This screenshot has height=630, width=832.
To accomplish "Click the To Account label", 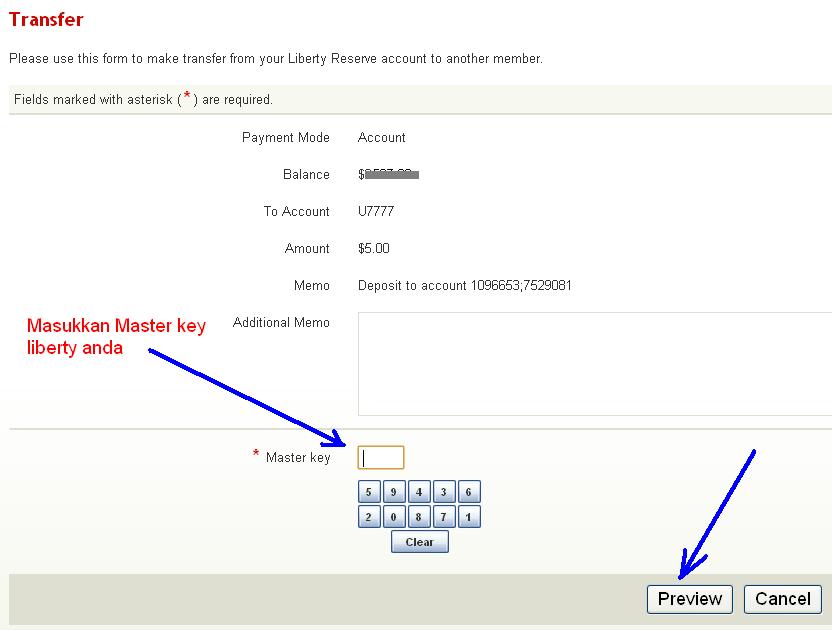I will coord(297,211).
